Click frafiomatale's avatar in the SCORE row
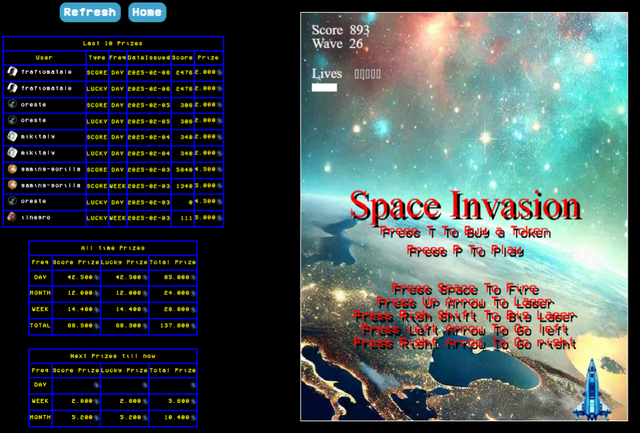 (x=12, y=72)
